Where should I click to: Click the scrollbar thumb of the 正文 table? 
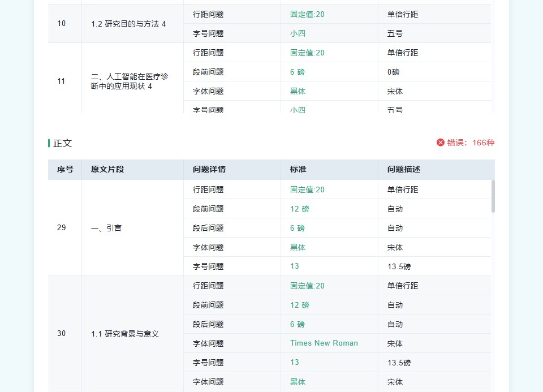pyautogui.click(x=493, y=196)
